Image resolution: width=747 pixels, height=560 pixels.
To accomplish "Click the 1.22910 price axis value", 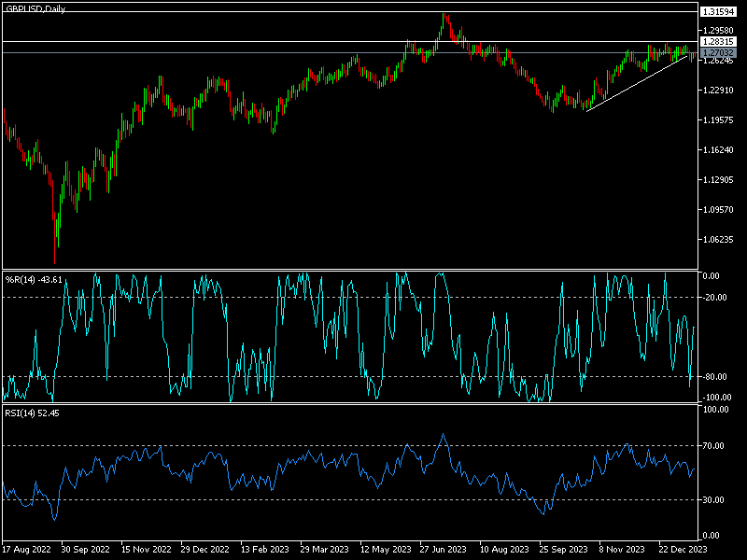I will (x=718, y=90).
